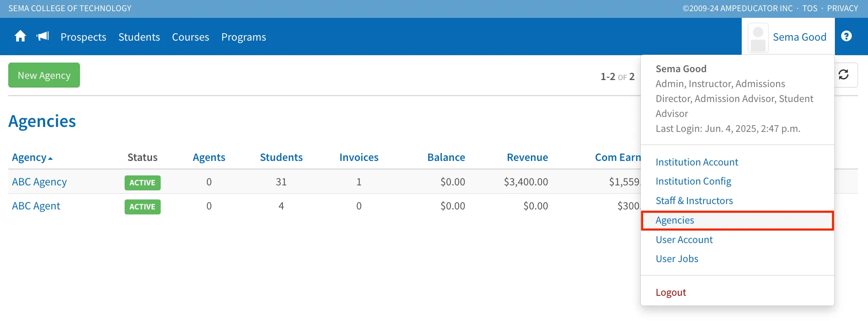Choose Agencies in the user dropdown
This screenshot has height=321, width=868.
737,220
